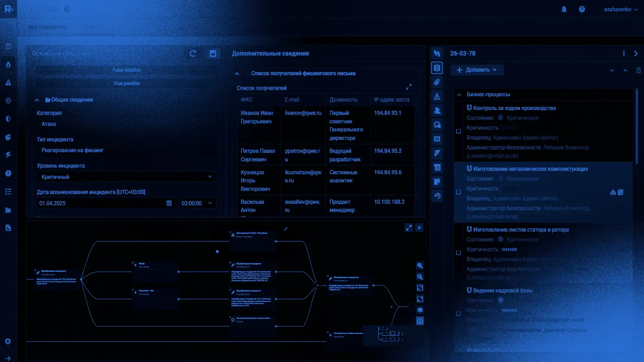Viewport: 644px width, 362px height.
Task: Toggle graph layers icon
Action: tap(420, 310)
